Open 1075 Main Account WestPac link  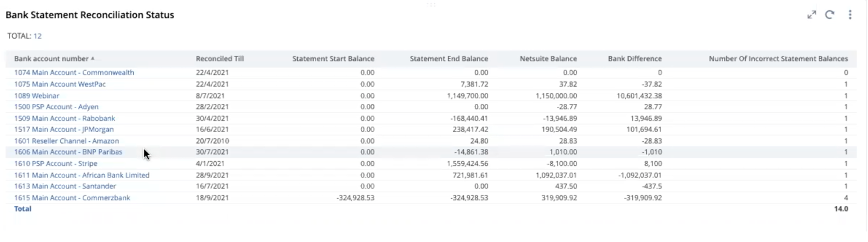tap(60, 84)
